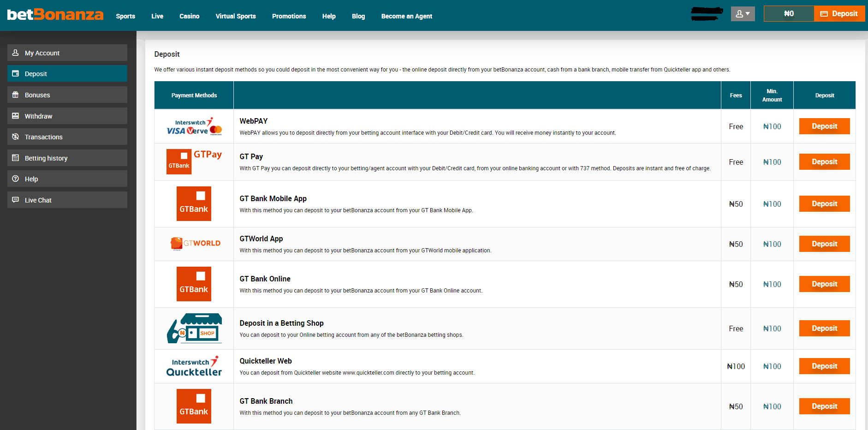Select Withdraw in the sidebar
The image size is (868, 430).
pos(67,116)
